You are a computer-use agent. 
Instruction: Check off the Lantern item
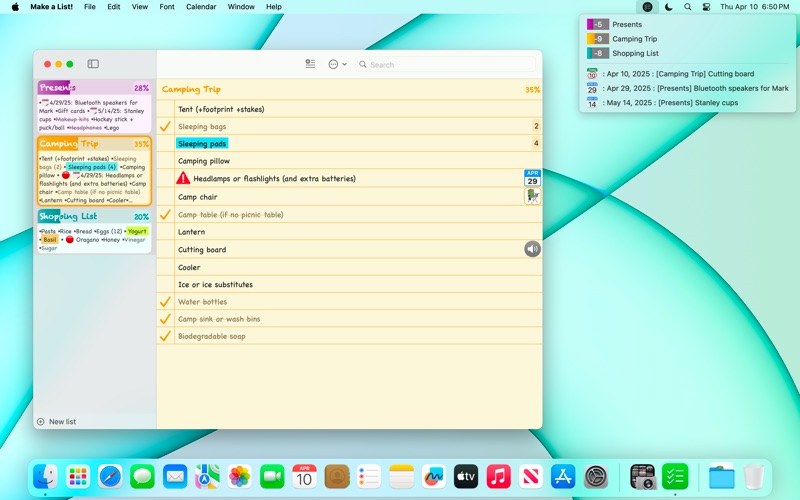pos(165,232)
